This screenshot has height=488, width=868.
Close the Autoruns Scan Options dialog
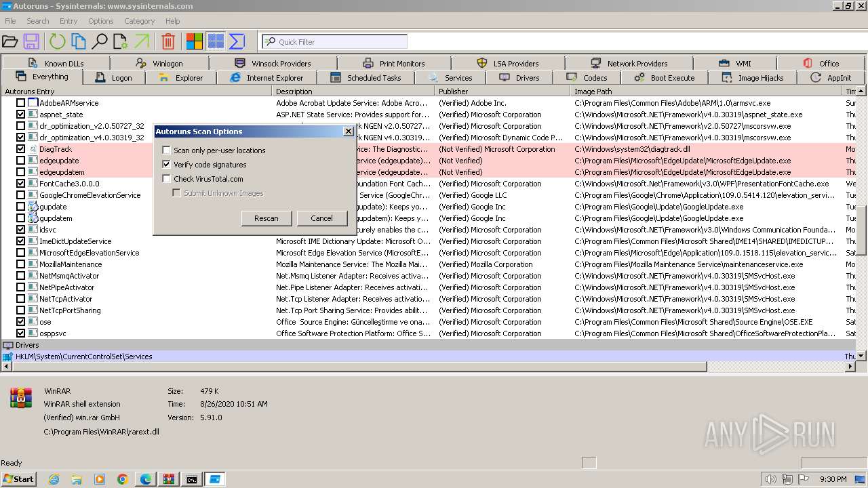(x=348, y=131)
